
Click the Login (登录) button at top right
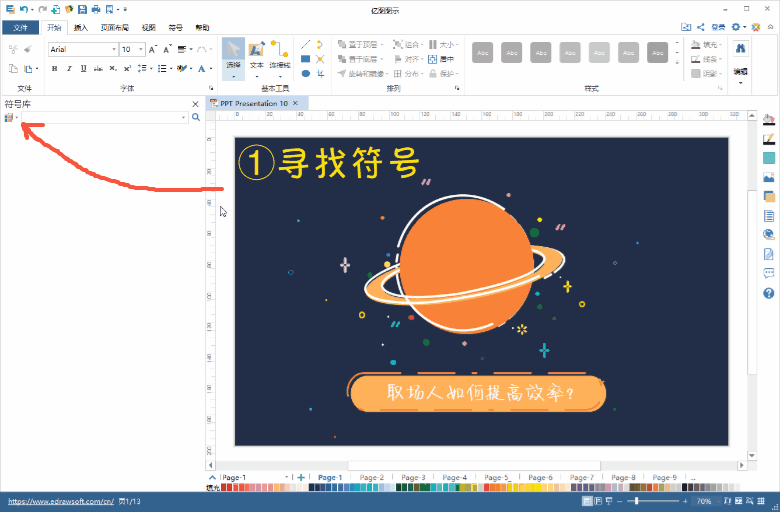pyautogui.click(x=718, y=27)
